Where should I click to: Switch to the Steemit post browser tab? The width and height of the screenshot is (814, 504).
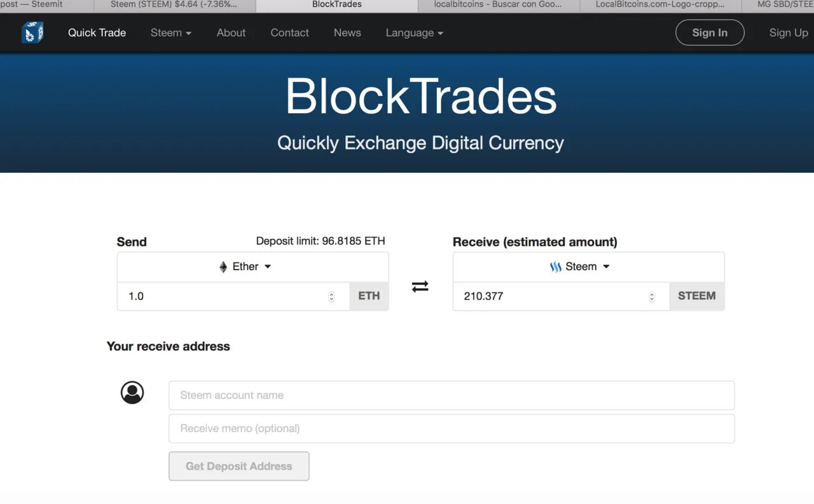[46, 5]
